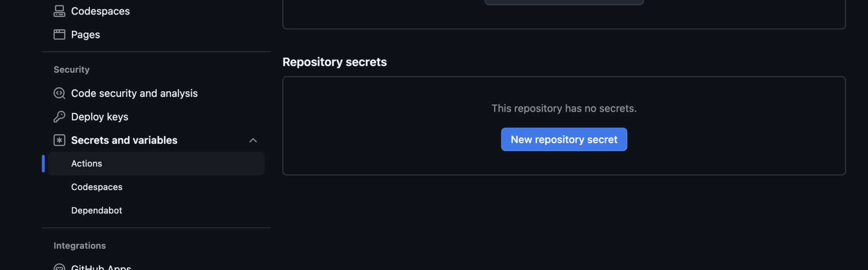Click the New repository secret button

point(564,139)
